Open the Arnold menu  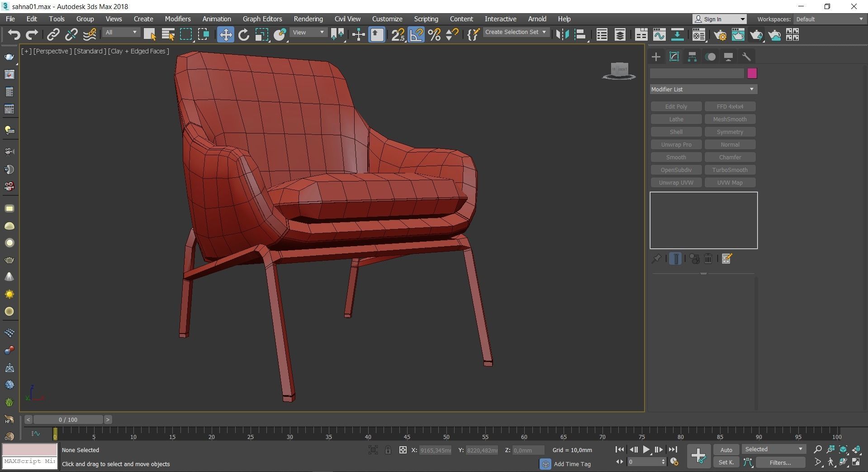[537, 19]
